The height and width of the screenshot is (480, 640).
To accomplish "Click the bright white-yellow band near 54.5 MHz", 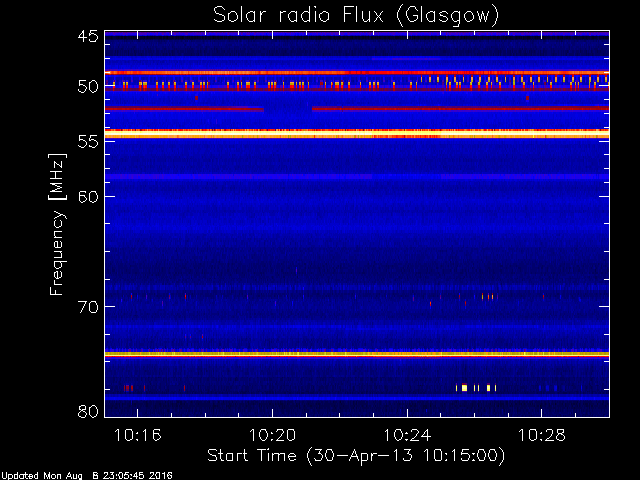I will (x=357, y=134).
